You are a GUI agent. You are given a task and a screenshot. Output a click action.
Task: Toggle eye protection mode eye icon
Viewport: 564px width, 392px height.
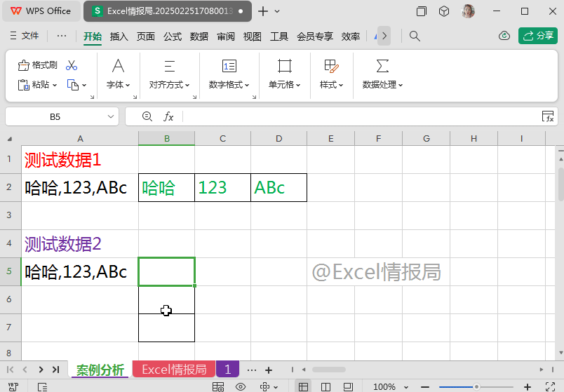(241, 386)
